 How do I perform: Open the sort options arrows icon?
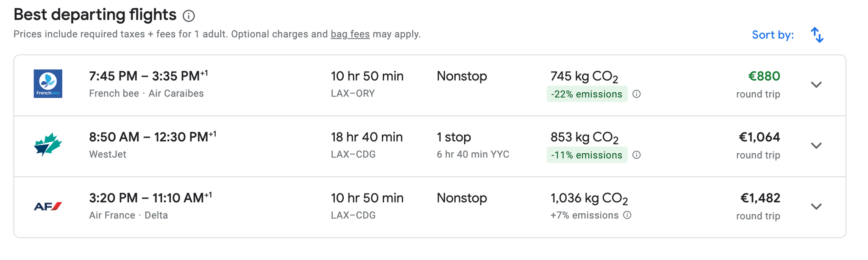[818, 35]
